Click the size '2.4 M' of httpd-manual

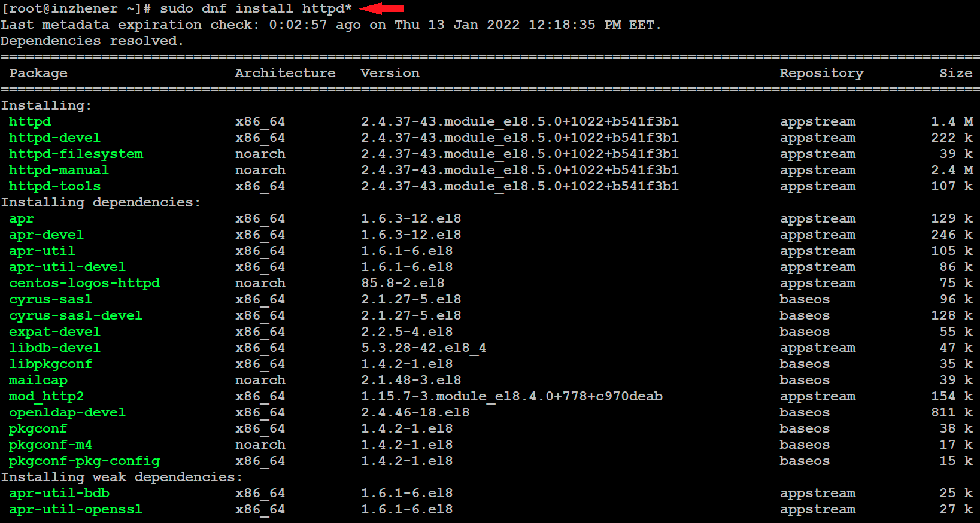tap(952, 170)
